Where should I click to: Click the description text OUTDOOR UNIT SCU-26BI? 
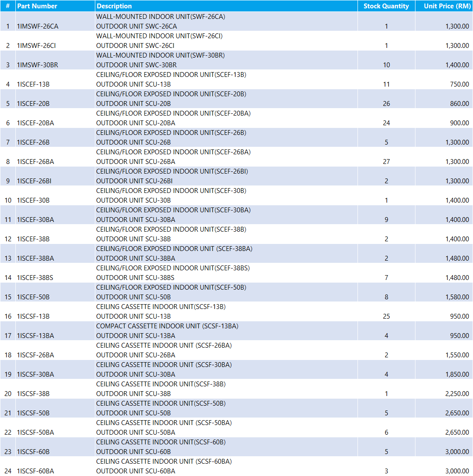pyautogui.click(x=134, y=181)
